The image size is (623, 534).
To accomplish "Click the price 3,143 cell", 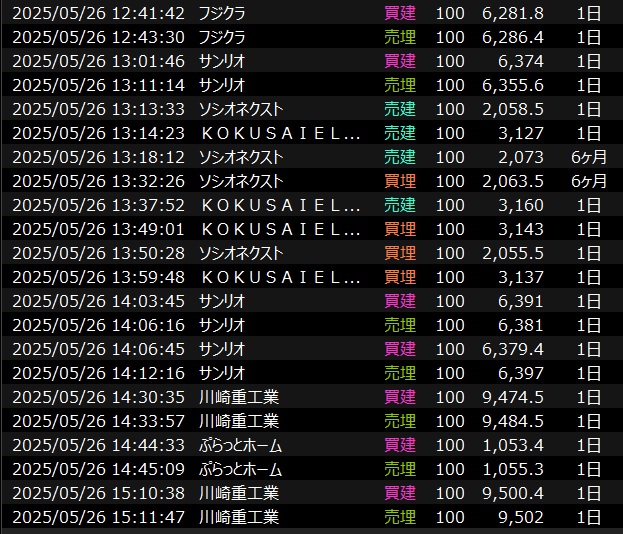I will click(x=520, y=229).
